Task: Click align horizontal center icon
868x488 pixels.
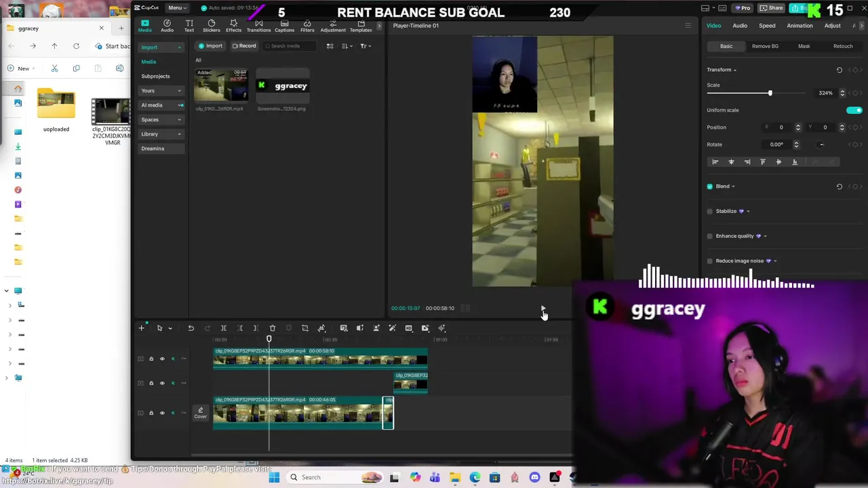Action: [x=731, y=162]
